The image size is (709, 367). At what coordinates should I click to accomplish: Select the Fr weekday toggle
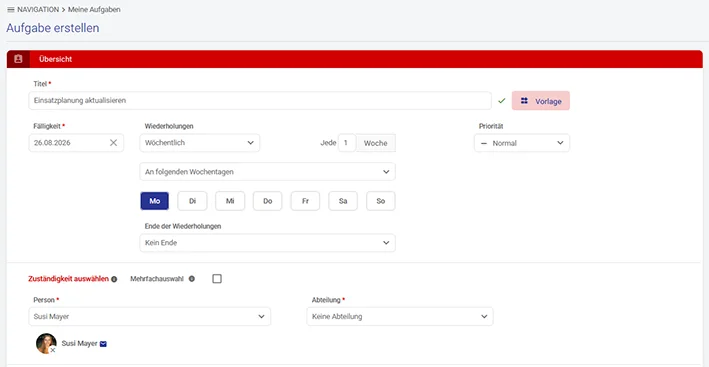[x=305, y=201]
